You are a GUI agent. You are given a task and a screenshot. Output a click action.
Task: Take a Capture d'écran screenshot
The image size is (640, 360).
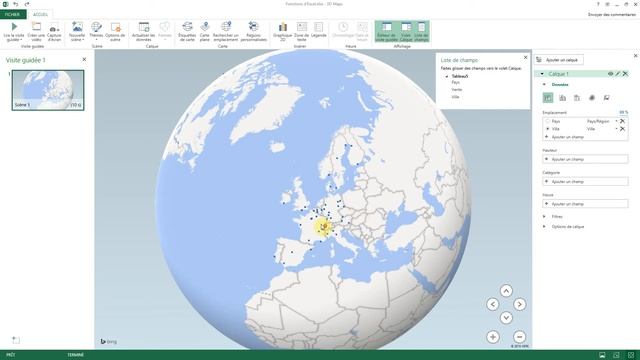tap(54, 32)
